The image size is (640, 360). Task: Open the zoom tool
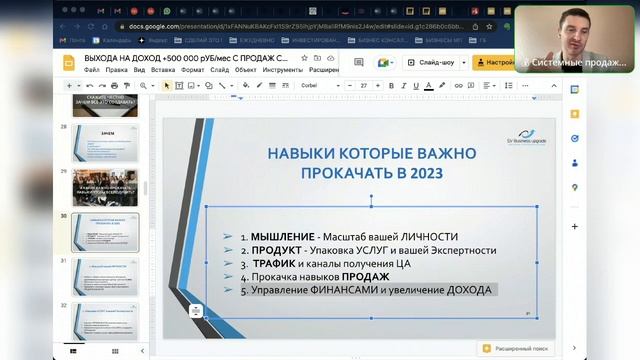coord(143,85)
